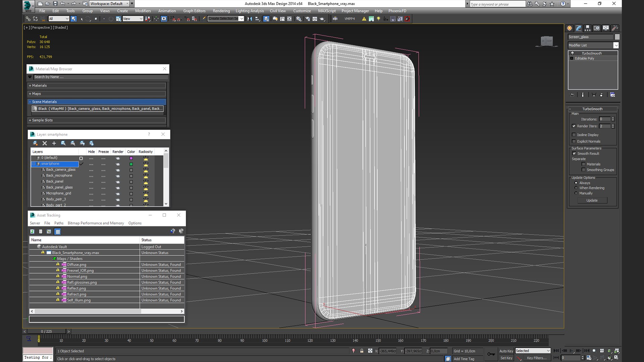Click Make Unique icon under modifier stack
Screen dimensions: 644x362
(x=594, y=95)
